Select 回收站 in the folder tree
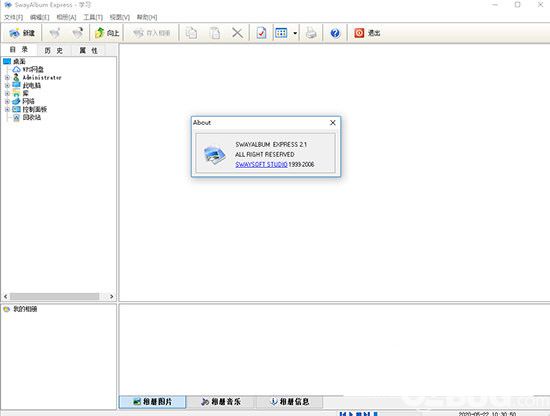 pos(32,117)
